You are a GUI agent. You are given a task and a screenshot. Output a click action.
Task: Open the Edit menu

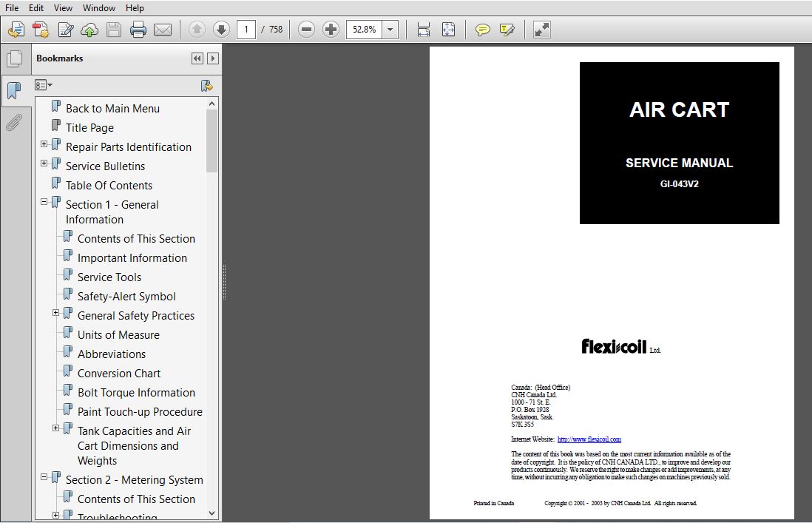[36, 7]
